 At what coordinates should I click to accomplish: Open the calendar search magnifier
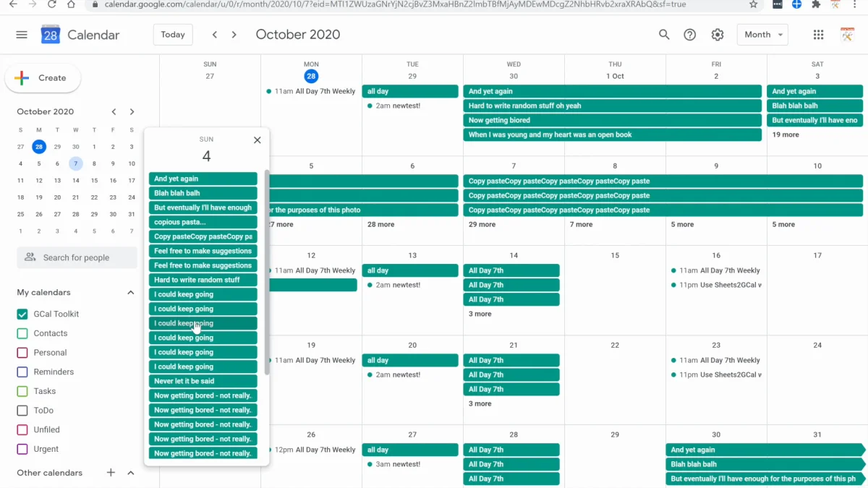[664, 35]
